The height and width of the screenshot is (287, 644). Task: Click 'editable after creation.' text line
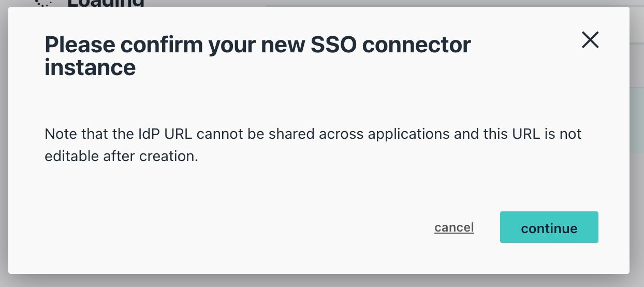(x=122, y=156)
